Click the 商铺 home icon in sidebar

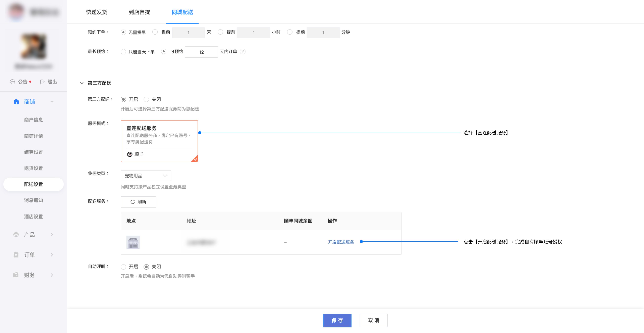point(16,102)
